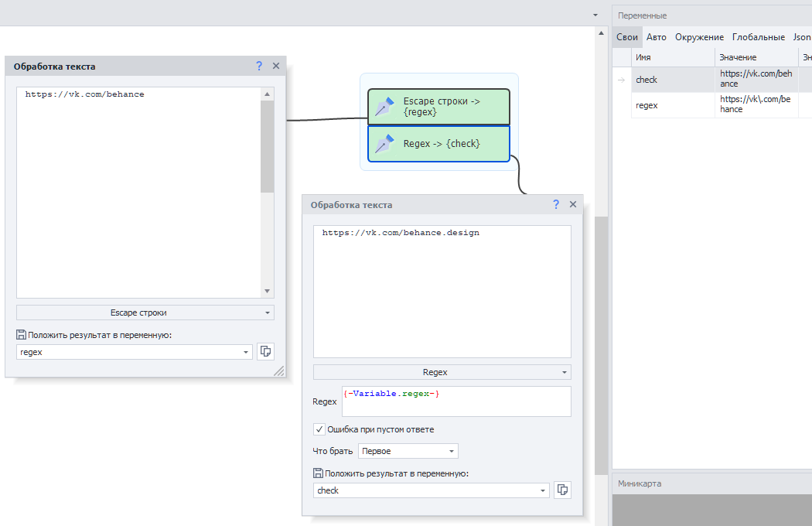The width and height of the screenshot is (812, 526).
Task: Click the scroll-down arrow in left text area
Action: [x=268, y=292]
